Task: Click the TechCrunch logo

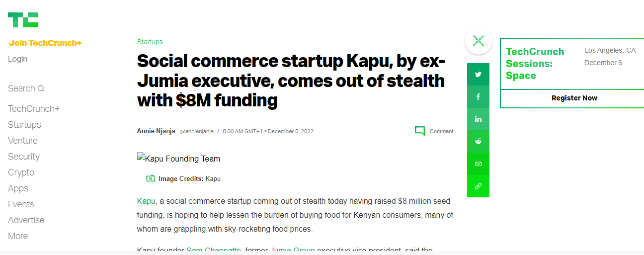Action: pyautogui.click(x=23, y=20)
